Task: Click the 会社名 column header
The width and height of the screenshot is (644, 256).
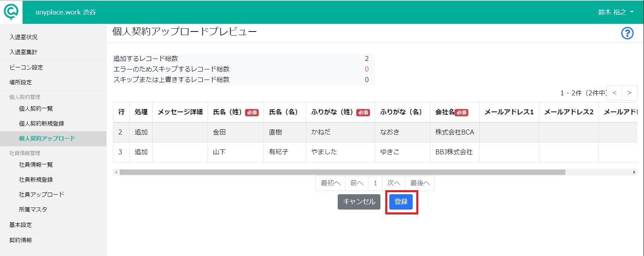Action: [455, 112]
